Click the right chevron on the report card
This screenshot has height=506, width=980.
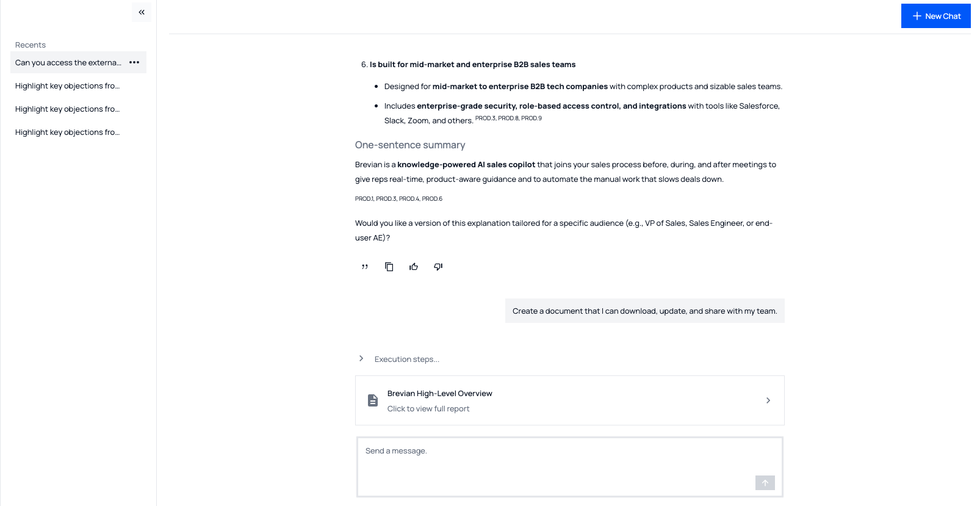(768, 400)
